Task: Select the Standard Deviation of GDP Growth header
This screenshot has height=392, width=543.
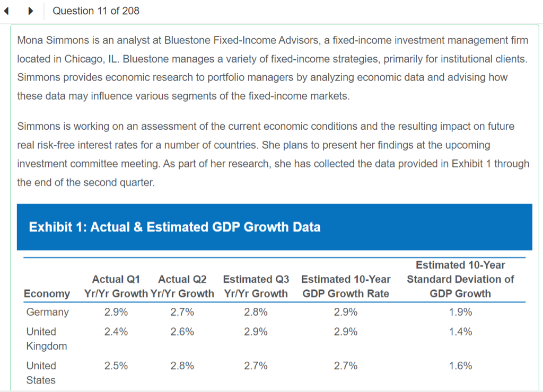Action: click(460, 279)
